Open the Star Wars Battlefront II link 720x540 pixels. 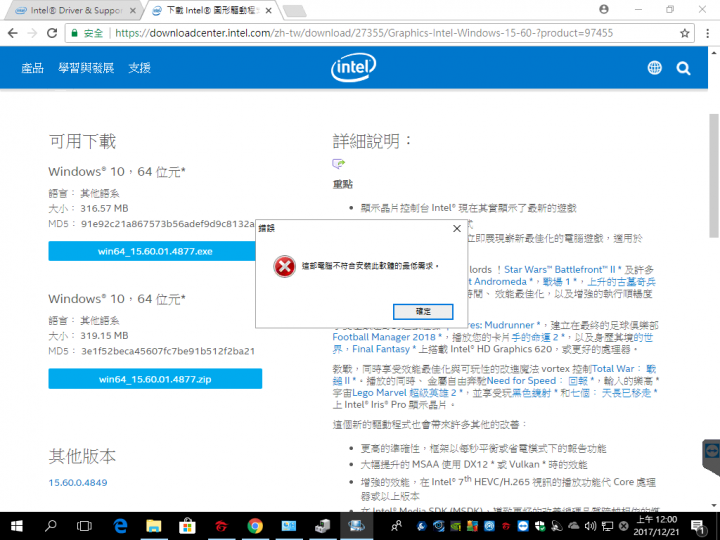[562, 270]
